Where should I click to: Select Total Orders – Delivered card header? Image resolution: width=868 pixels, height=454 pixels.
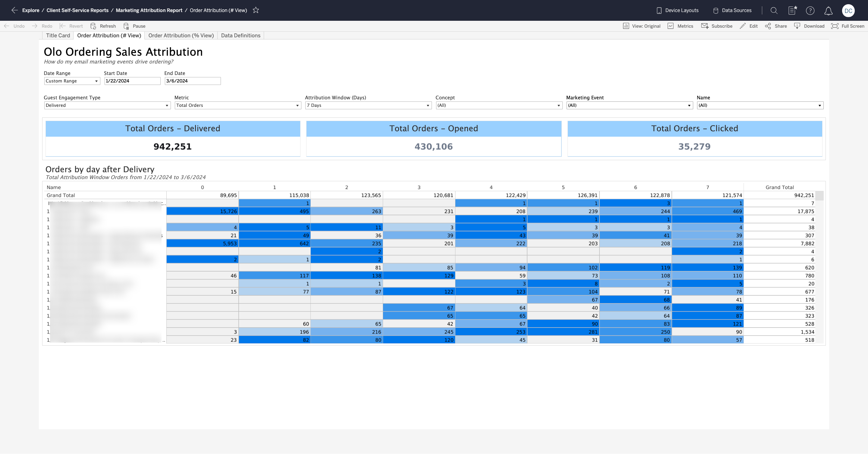point(172,129)
